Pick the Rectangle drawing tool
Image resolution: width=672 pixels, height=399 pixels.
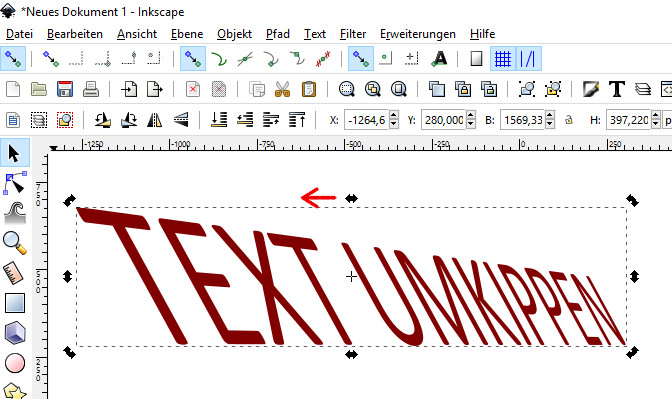15,303
